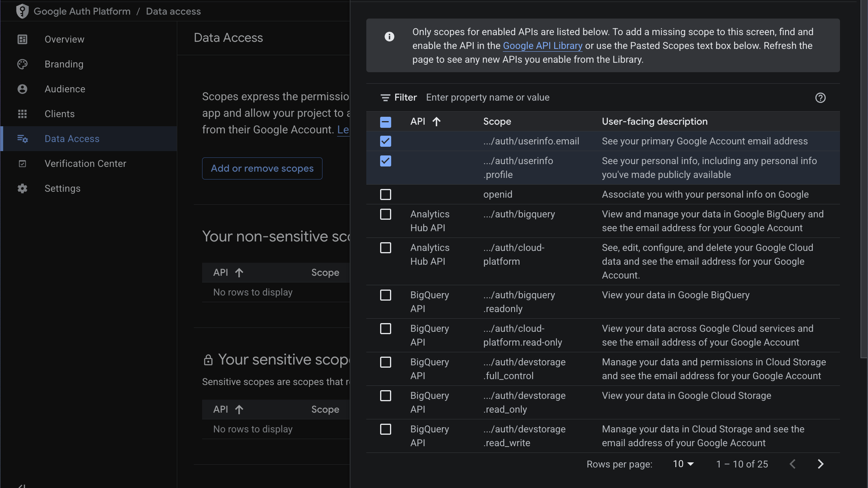Click Add or remove scopes button
This screenshot has width=868, height=488.
262,168
